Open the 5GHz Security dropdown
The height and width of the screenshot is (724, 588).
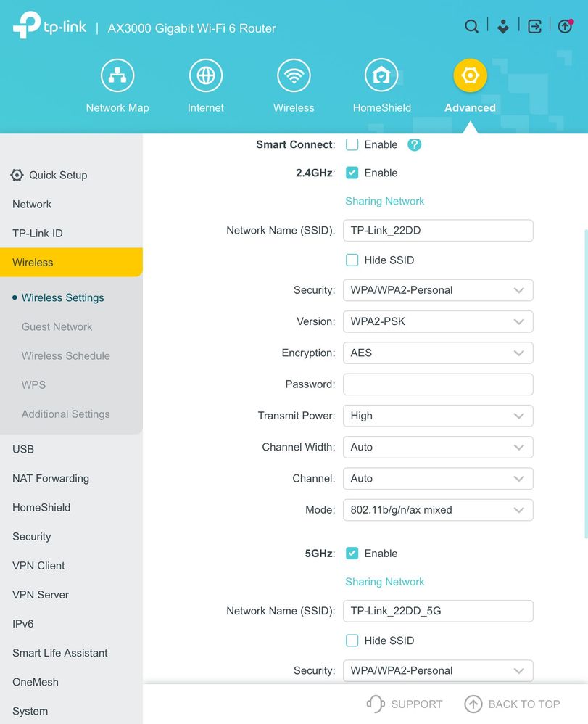438,670
